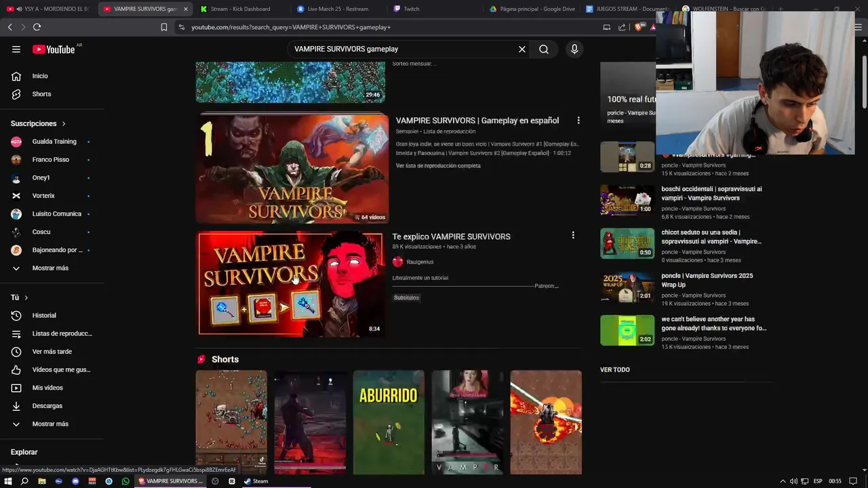
Task: Open Windows taskbar search
Action: (24, 481)
